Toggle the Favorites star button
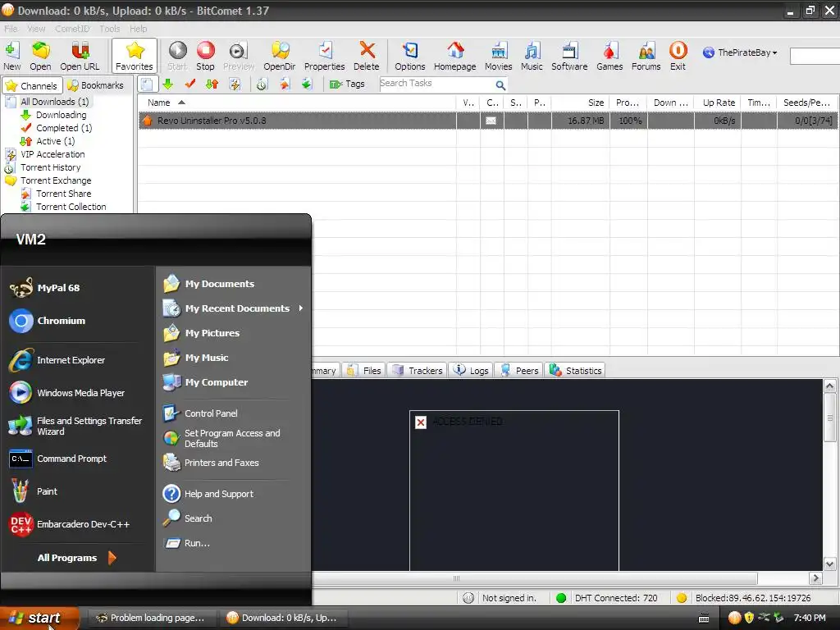The image size is (840, 630). coord(135,57)
